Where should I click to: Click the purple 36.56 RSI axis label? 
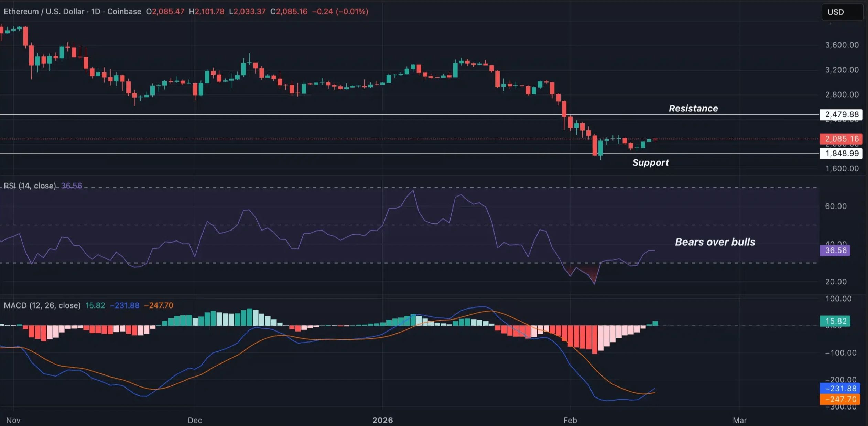tap(835, 250)
